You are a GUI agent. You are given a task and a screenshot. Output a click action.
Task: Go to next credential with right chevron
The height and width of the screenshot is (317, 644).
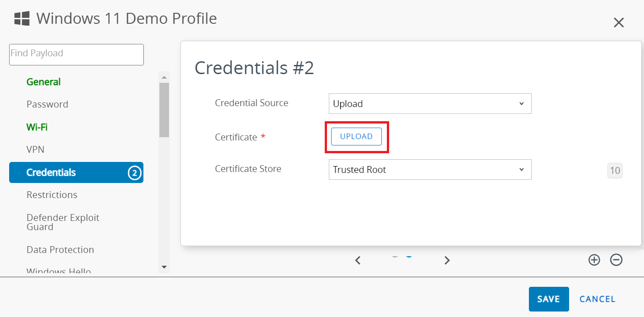pyautogui.click(x=447, y=260)
